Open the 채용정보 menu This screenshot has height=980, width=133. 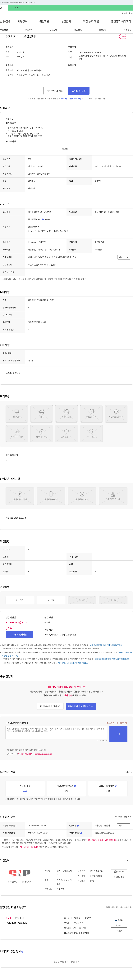[x=22, y=21]
